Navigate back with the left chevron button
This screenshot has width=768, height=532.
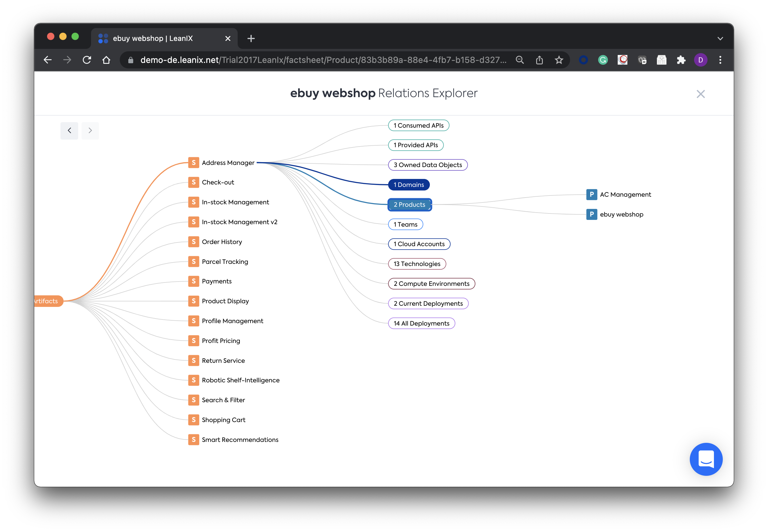tap(69, 131)
